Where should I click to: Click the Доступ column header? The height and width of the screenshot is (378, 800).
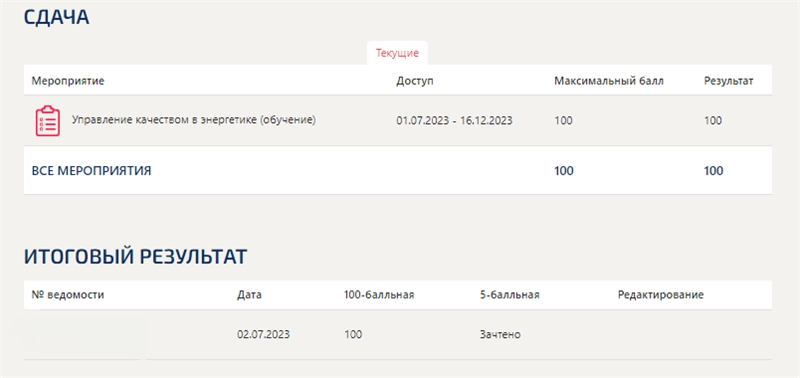(x=415, y=81)
